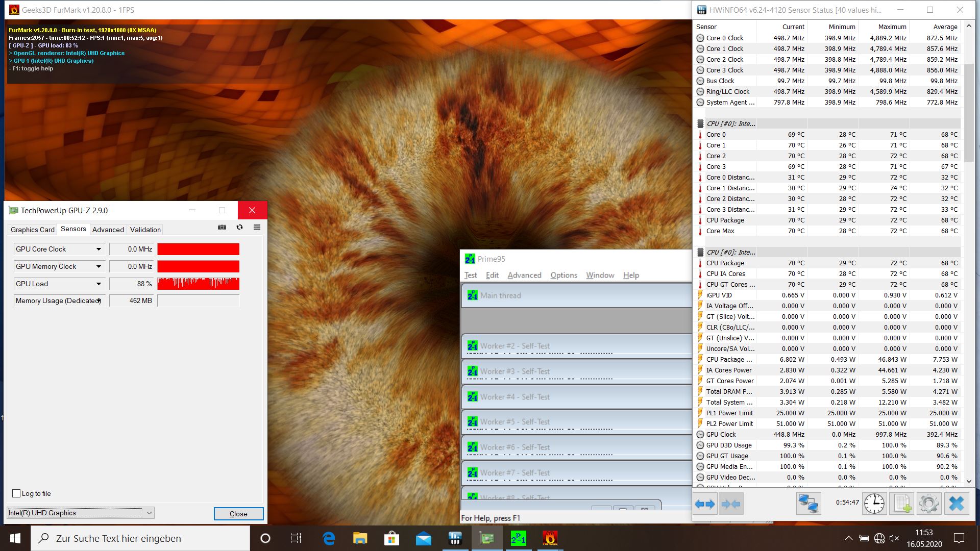
Task: Click the GPU-Z refresh icon
Action: coord(239,228)
